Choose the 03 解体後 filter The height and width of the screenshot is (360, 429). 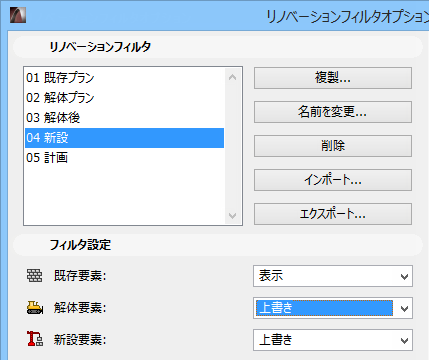(x=124, y=118)
